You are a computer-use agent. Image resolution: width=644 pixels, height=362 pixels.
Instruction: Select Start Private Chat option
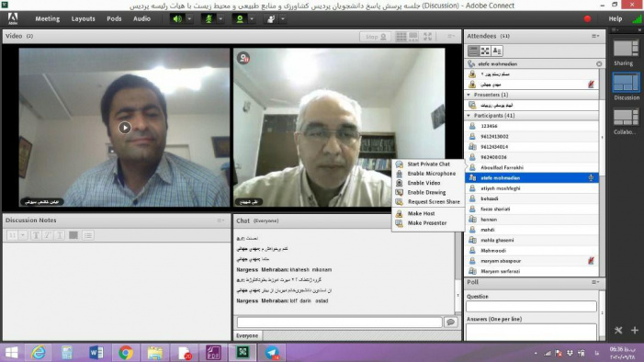click(x=428, y=164)
